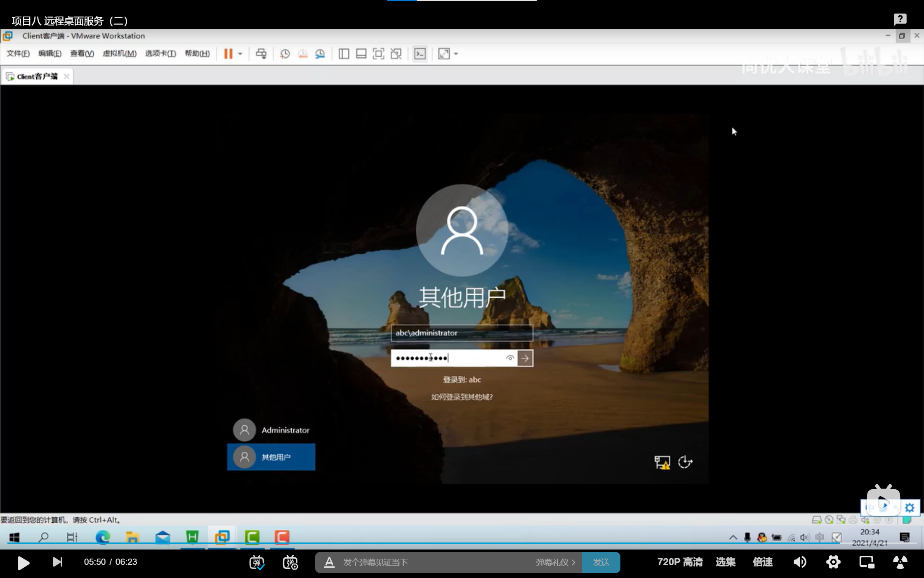Open the VMware console view icon
The image size is (924, 578).
420,54
